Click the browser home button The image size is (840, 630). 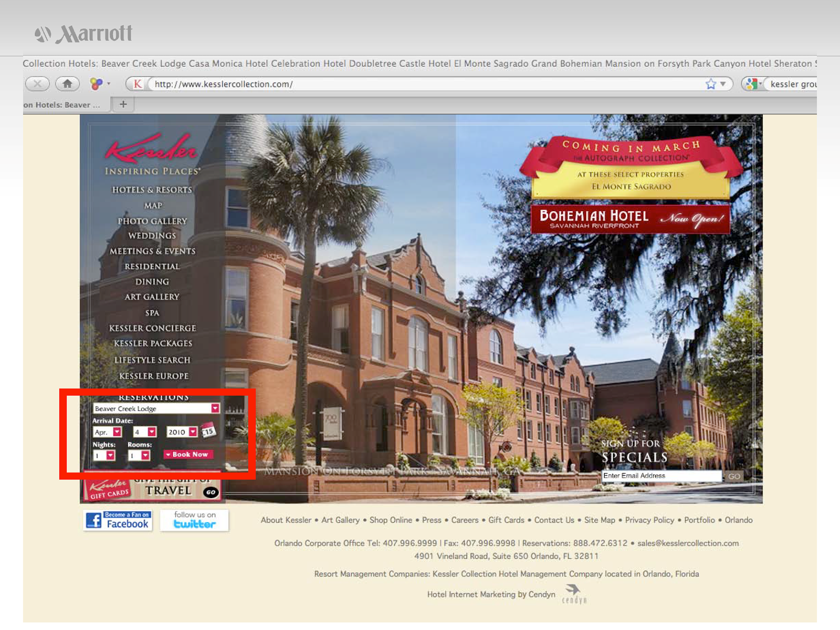[x=67, y=84]
